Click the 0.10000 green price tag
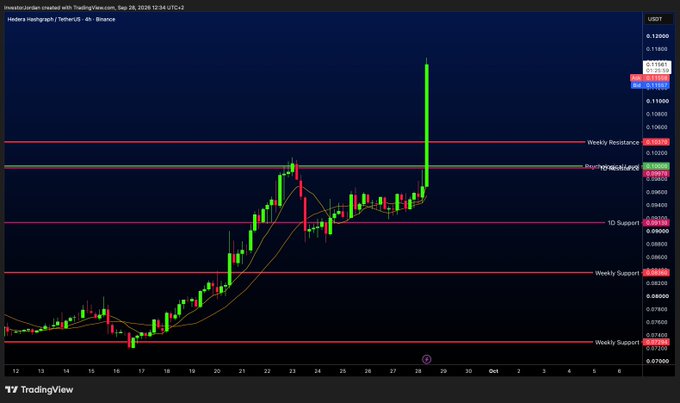680x403 pixels. [x=656, y=166]
